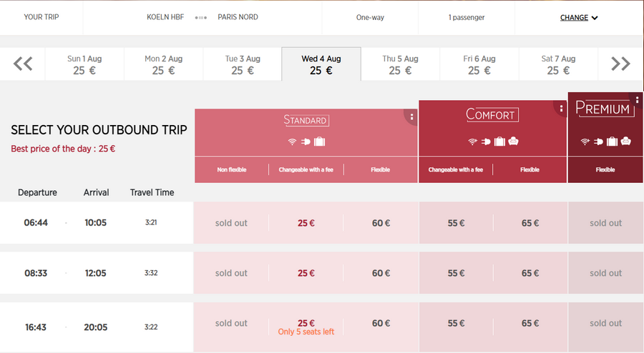The width and height of the screenshot is (644, 353).
Task: Select Mon 2 Aug date tab
Action: click(x=163, y=64)
